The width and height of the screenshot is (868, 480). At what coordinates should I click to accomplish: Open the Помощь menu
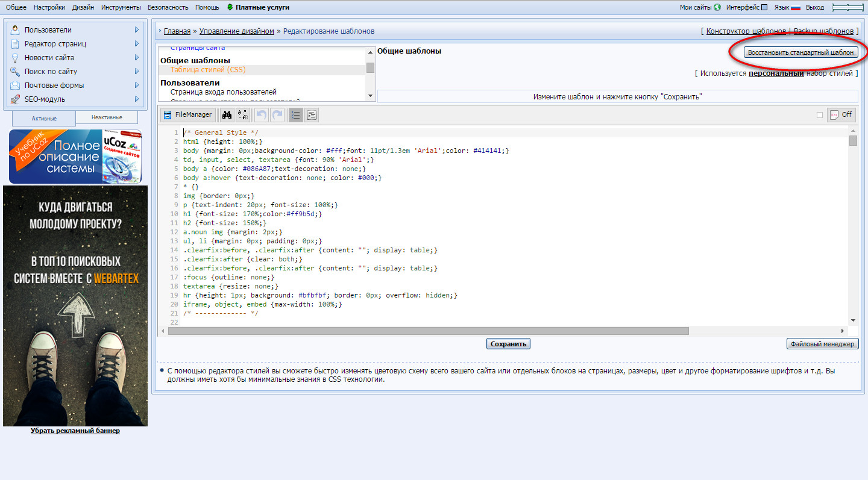207,7
